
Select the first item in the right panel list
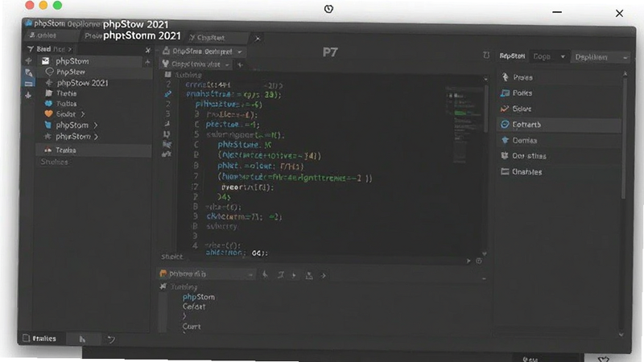point(559,77)
